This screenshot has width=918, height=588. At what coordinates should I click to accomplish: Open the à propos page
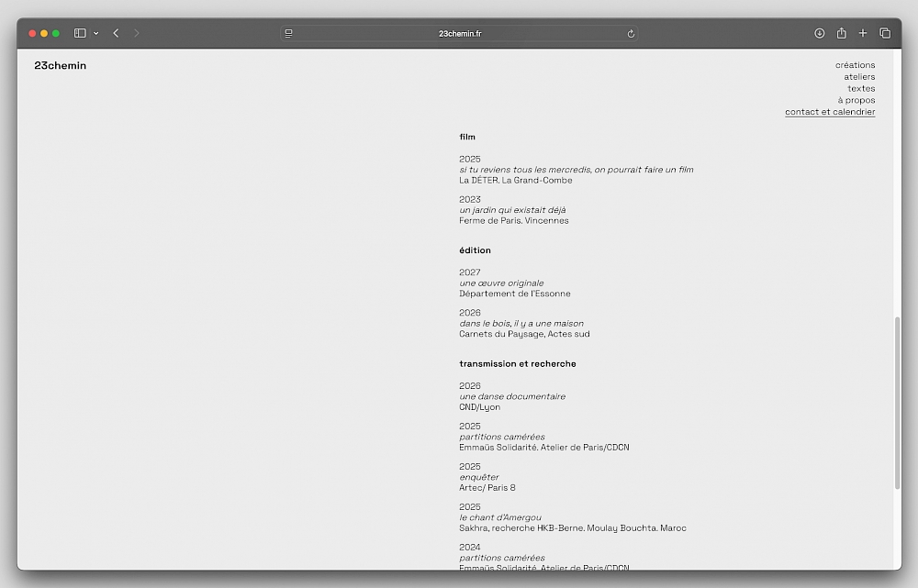pos(856,101)
